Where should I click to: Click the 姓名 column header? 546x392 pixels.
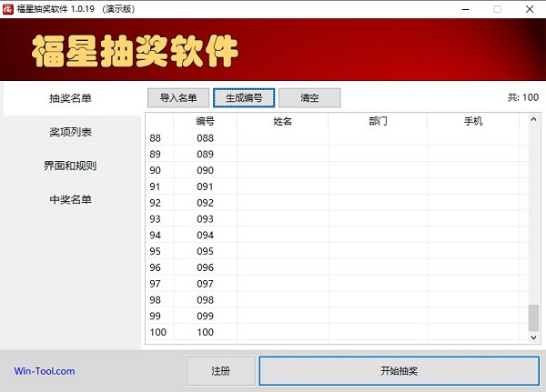[282, 121]
